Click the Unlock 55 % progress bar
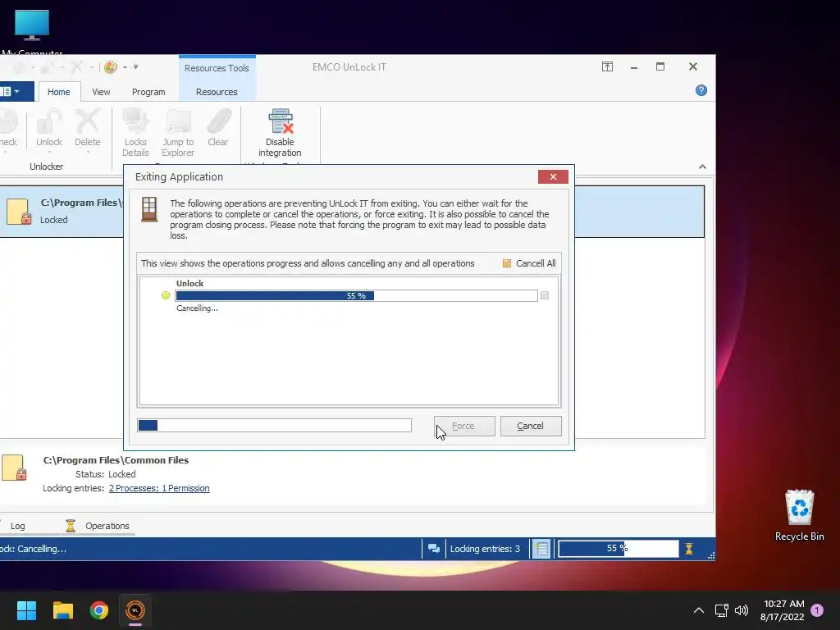The image size is (840, 630). tap(356, 295)
